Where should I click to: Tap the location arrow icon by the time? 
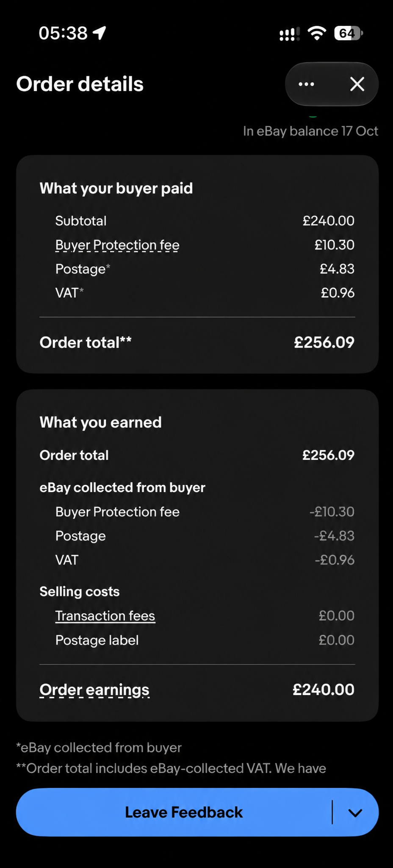click(100, 33)
